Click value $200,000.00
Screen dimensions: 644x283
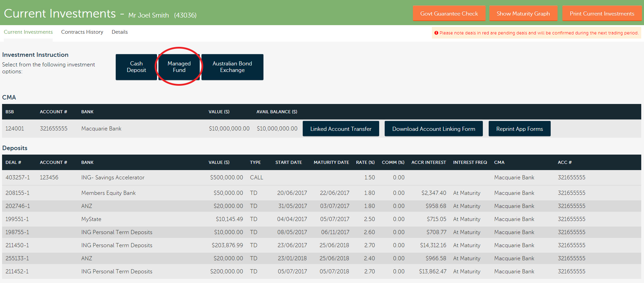click(x=227, y=271)
